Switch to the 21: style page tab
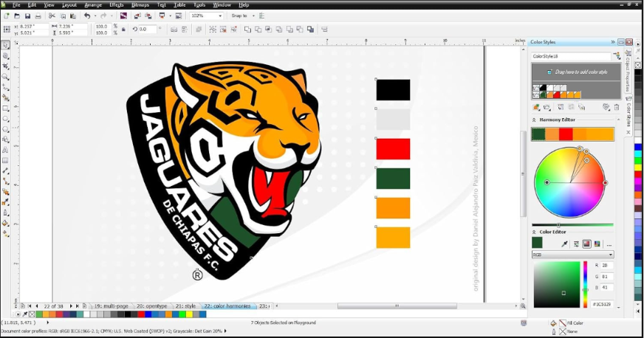Viewport: 644px width, 338px height. click(185, 306)
